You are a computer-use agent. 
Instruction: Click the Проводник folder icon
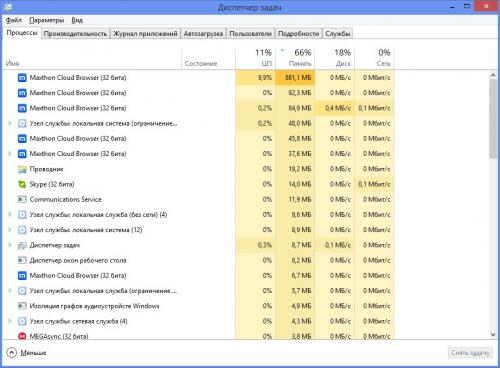(22, 169)
